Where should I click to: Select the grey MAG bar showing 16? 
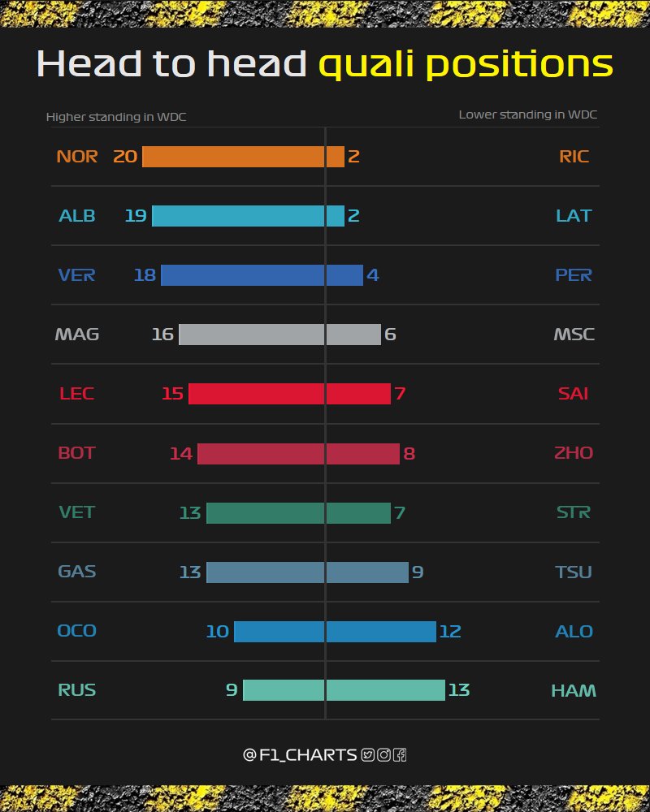[251, 335]
